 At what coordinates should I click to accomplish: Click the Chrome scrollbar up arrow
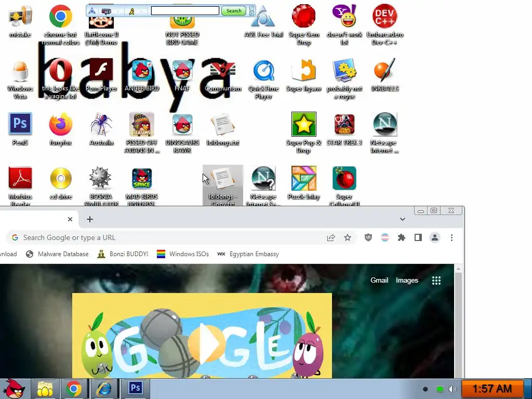[x=458, y=269]
